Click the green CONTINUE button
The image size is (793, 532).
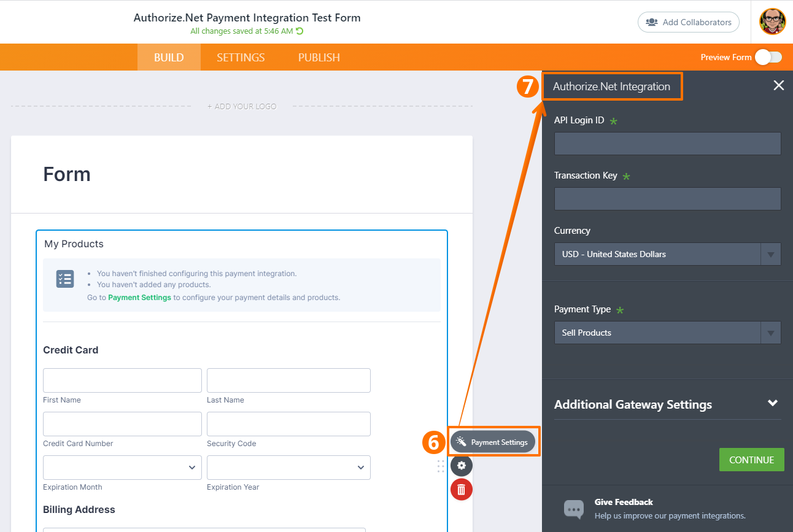pyautogui.click(x=752, y=460)
